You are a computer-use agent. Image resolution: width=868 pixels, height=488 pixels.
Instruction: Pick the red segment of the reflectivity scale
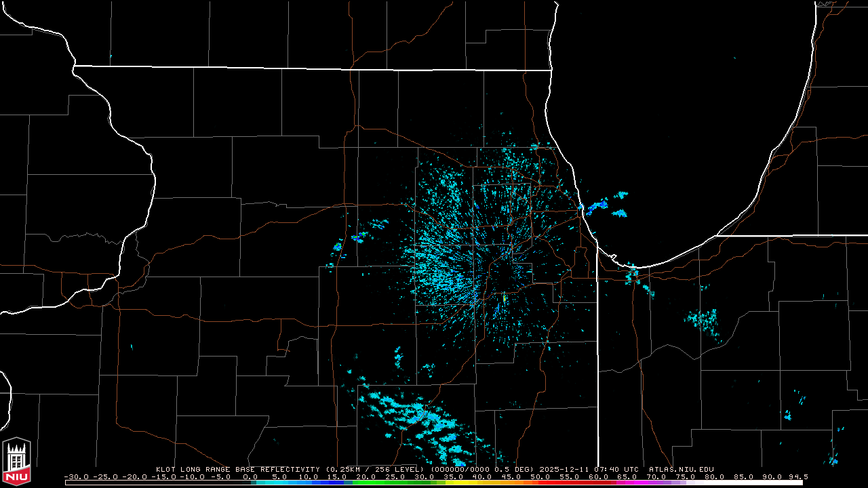click(x=556, y=483)
